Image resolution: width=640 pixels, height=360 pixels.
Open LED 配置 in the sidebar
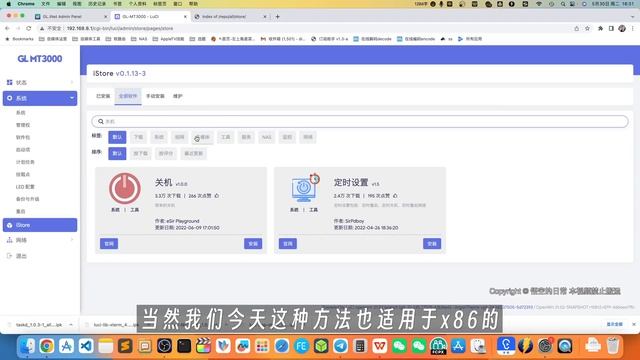point(25,187)
